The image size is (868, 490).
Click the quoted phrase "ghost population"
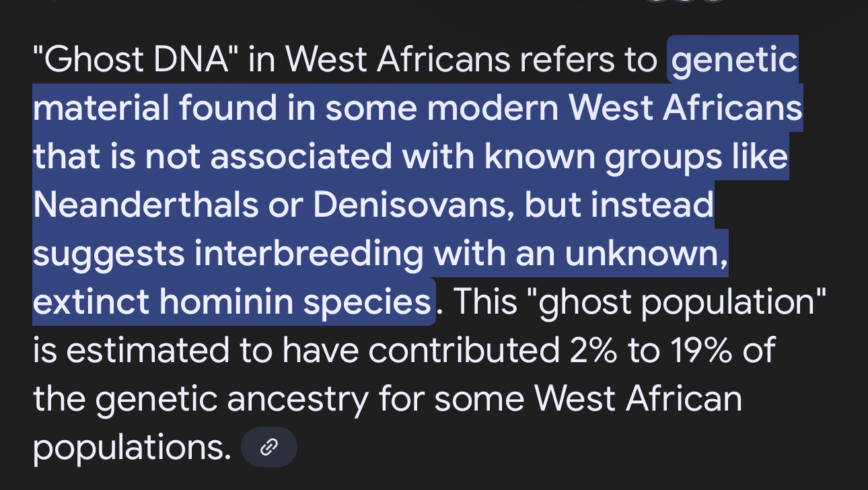(672, 302)
